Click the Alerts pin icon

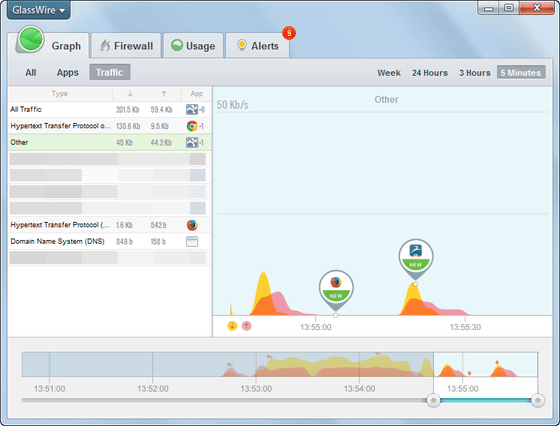[x=242, y=45]
